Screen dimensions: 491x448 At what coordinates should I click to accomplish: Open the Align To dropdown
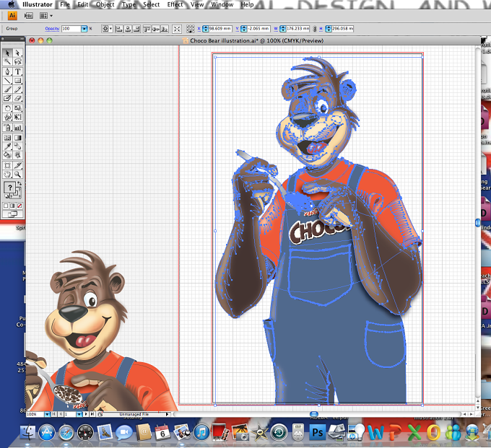coord(107,29)
